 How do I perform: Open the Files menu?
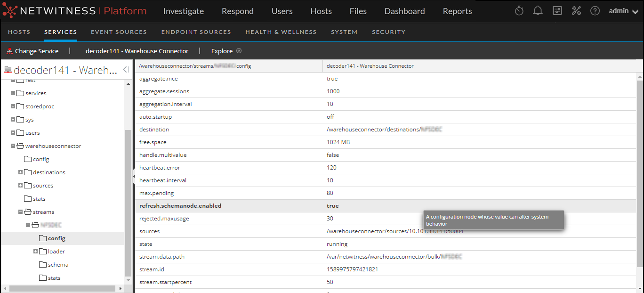[x=358, y=11]
